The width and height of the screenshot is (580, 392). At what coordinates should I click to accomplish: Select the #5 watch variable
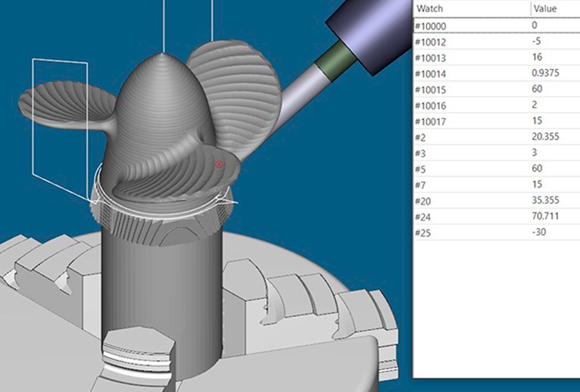421,169
